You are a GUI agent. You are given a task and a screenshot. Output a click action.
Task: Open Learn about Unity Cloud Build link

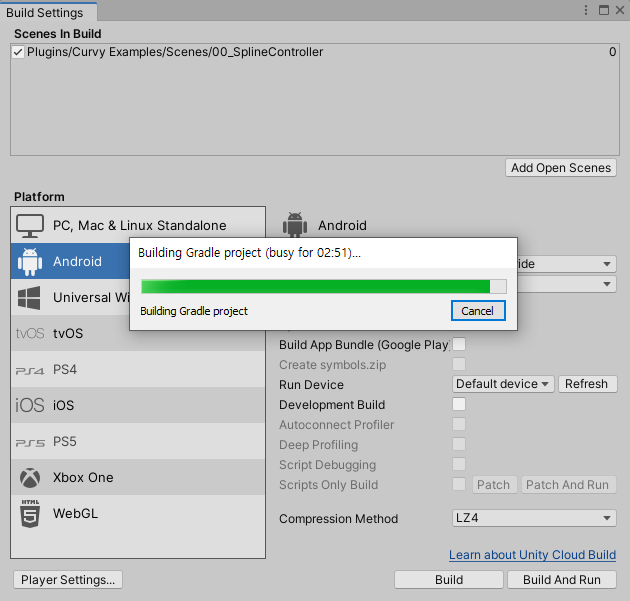point(532,554)
